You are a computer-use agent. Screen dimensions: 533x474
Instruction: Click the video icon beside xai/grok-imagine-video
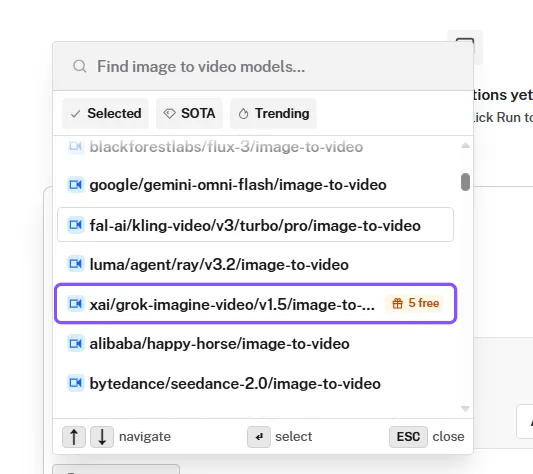click(75, 303)
